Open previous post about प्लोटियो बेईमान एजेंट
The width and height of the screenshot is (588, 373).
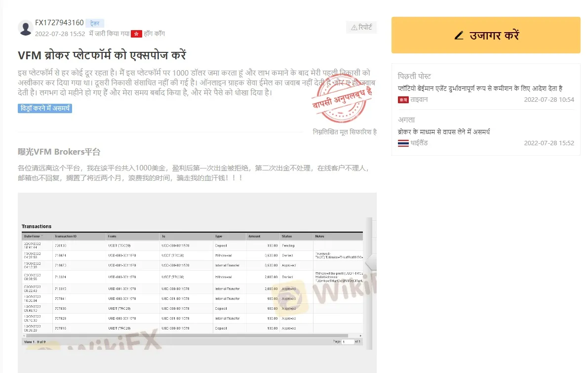click(x=480, y=88)
